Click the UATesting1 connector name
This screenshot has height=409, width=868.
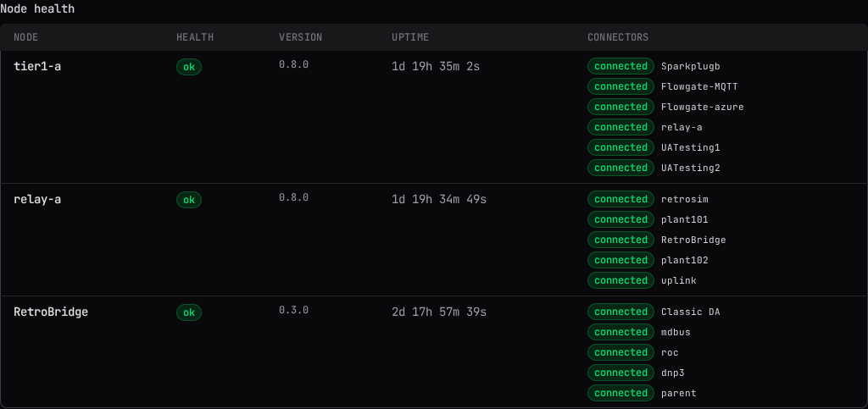690,147
